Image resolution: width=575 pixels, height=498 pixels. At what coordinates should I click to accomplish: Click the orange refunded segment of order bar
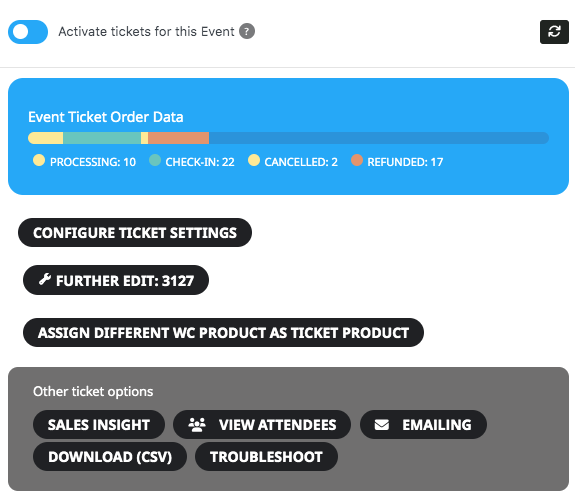179,138
